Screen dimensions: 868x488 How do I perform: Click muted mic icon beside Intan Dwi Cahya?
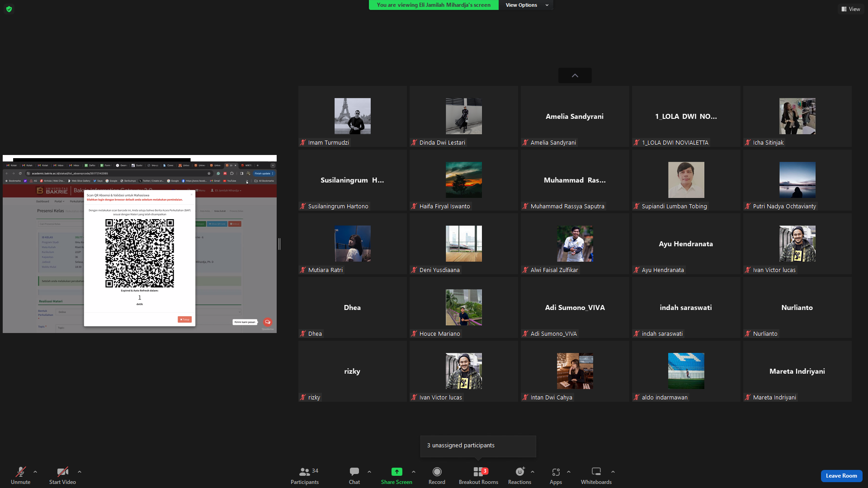click(x=525, y=397)
